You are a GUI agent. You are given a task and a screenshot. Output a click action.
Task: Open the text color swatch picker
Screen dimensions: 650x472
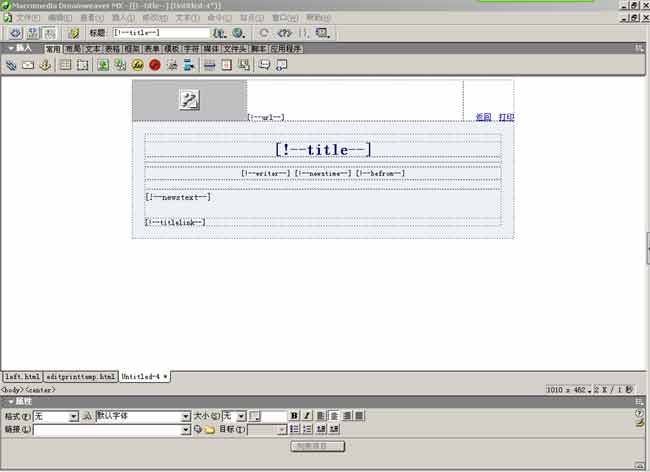point(254,416)
